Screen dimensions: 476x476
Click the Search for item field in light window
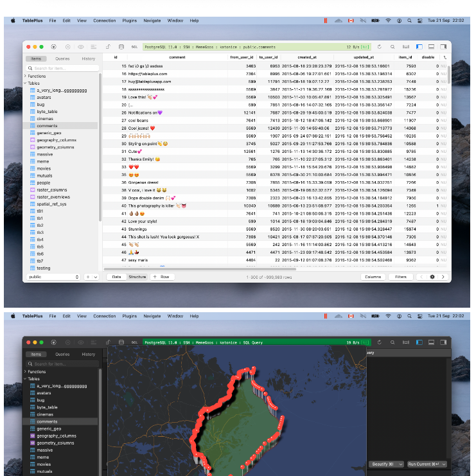click(62, 68)
